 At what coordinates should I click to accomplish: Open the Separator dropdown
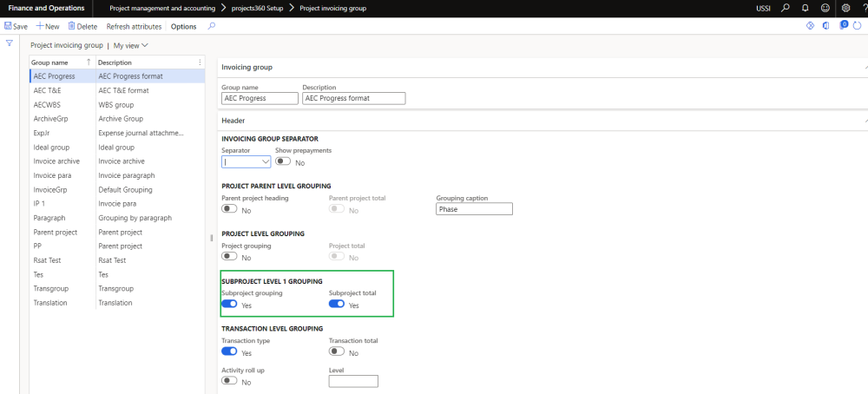pos(265,161)
